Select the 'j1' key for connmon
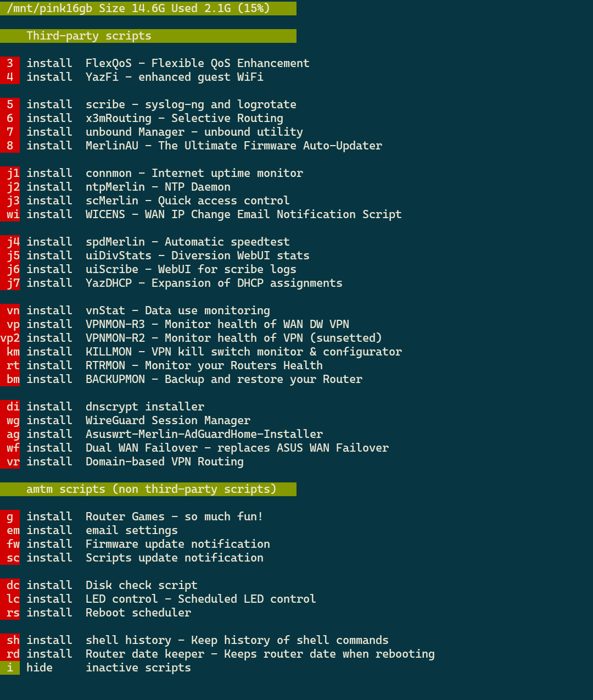Screen dimensions: 593x700 [12, 173]
